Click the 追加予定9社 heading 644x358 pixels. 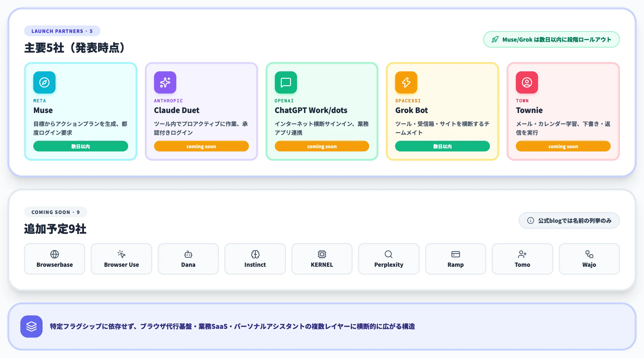click(55, 229)
